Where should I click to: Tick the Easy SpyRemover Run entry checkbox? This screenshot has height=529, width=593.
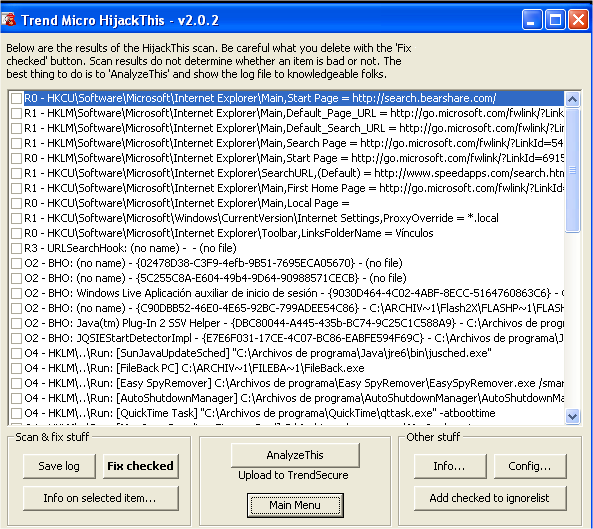click(x=16, y=383)
